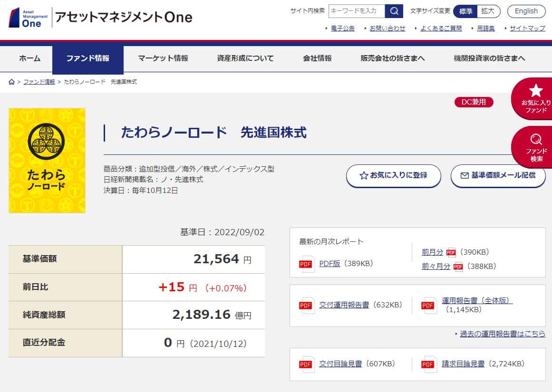Click お気に入りに登録 button
Image resolution: width=552 pixels, height=392 pixels.
click(x=394, y=175)
